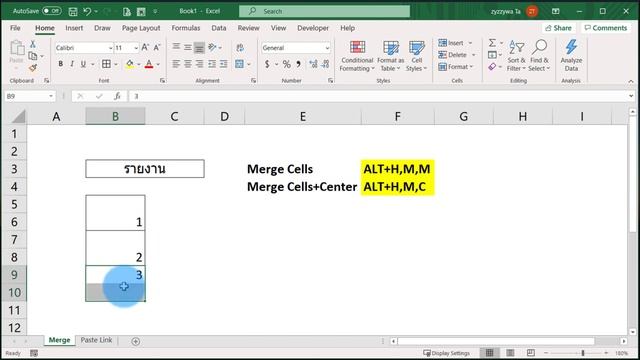Switch to the Data tab
Image resolution: width=640 pixels, height=360 pixels.
pyautogui.click(x=219, y=28)
